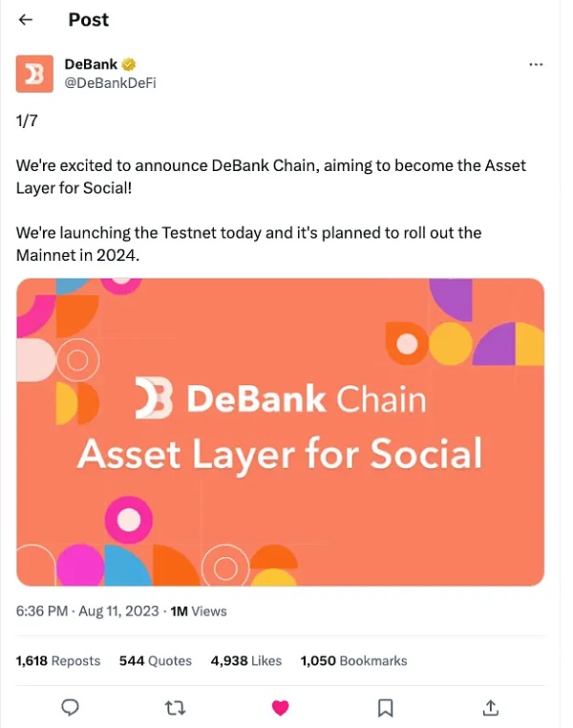View the 1,618 Reposts list

tap(58, 661)
